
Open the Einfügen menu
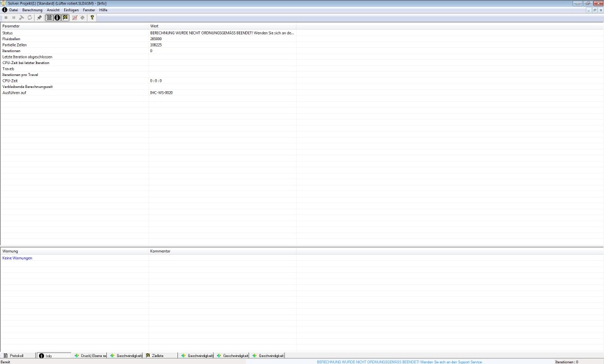[x=71, y=10]
